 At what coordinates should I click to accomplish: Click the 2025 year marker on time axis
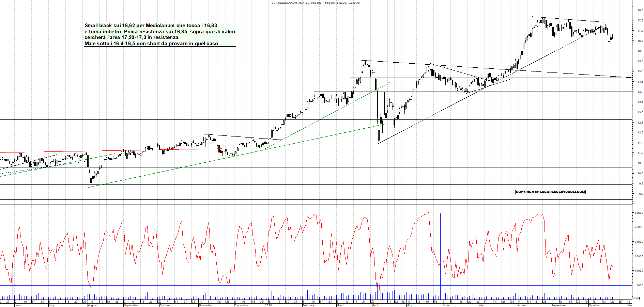(269, 305)
